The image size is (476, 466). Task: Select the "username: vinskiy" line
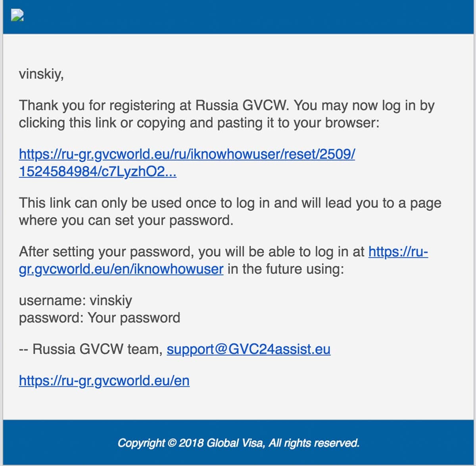click(x=75, y=301)
